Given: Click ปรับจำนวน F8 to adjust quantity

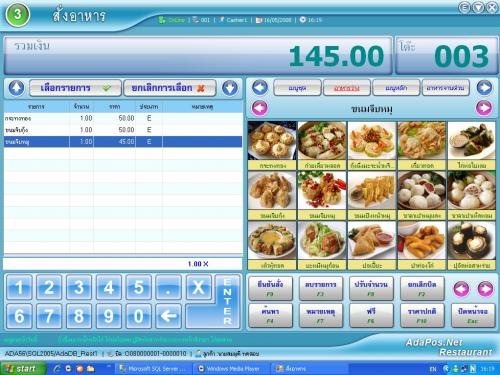Looking at the screenshot, I should point(371,288).
